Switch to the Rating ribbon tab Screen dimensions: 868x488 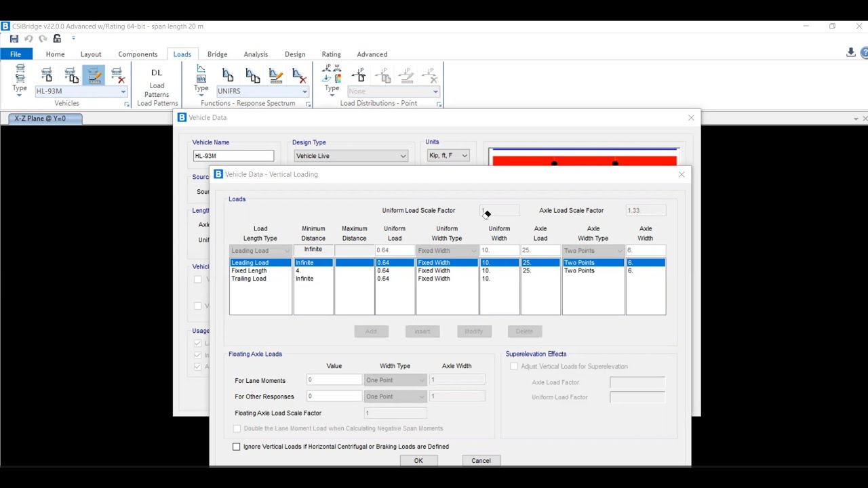click(331, 54)
